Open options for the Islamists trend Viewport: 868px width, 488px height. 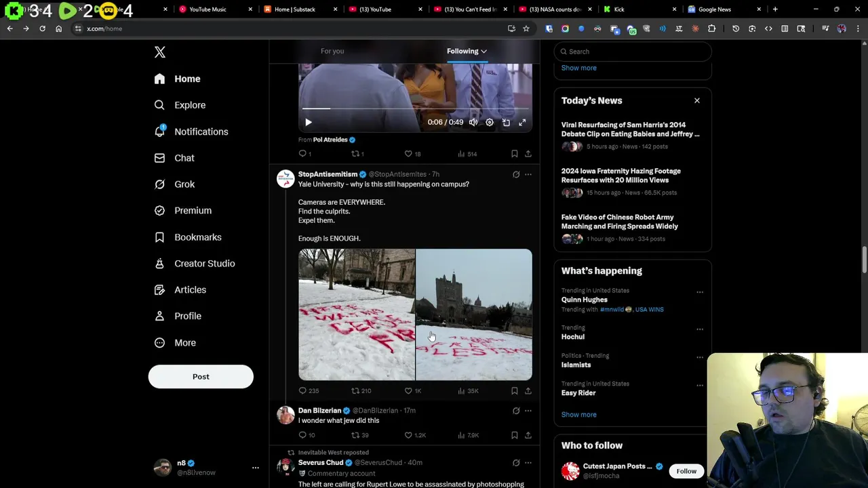point(700,358)
